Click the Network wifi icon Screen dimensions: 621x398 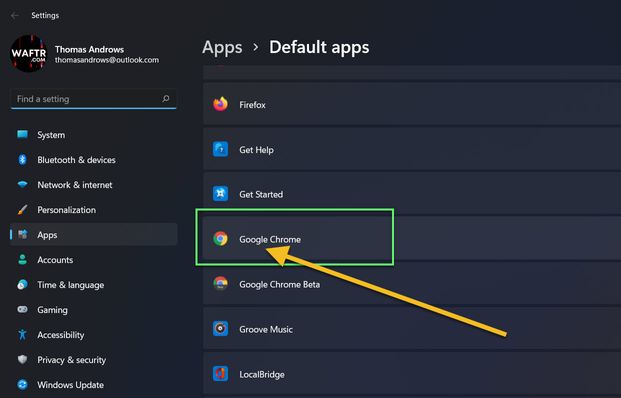pyautogui.click(x=23, y=185)
